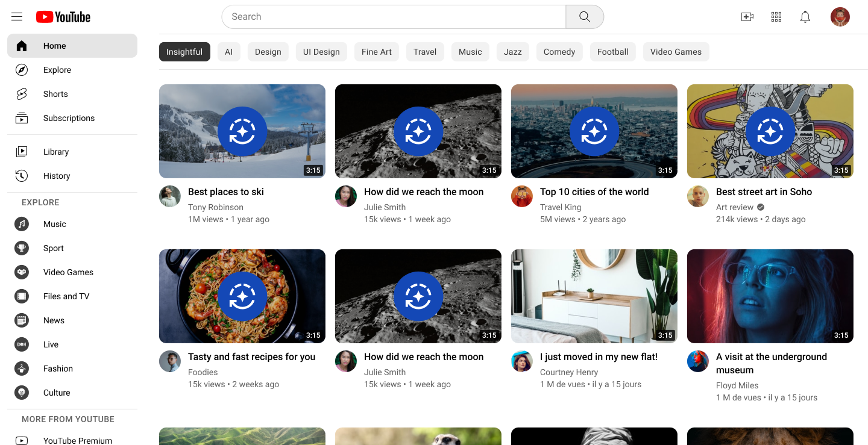Open History label in the sidebar
The width and height of the screenshot is (868, 445).
pos(57,176)
